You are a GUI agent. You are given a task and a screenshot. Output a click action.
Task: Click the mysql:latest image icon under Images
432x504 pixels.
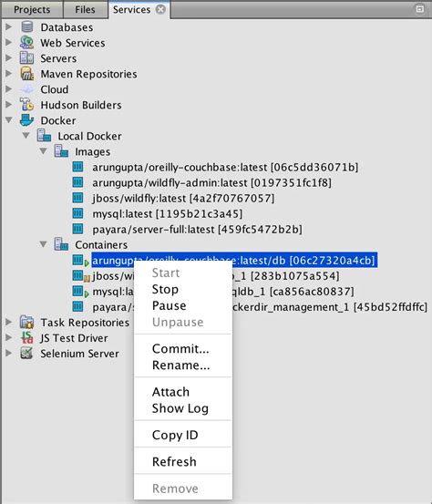(77, 213)
